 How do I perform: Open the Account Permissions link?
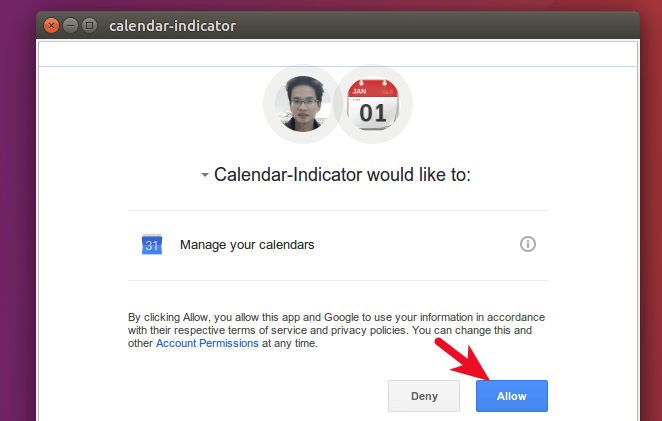207,343
